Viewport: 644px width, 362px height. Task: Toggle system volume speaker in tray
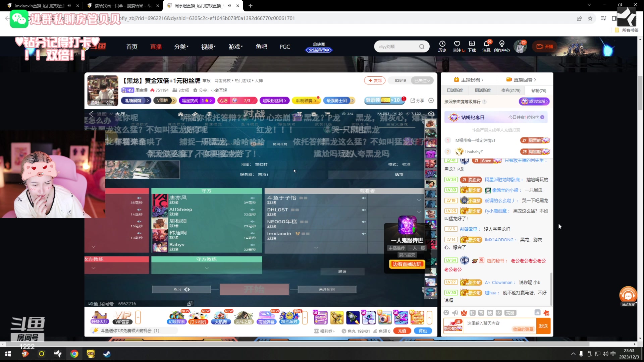tap(605, 354)
